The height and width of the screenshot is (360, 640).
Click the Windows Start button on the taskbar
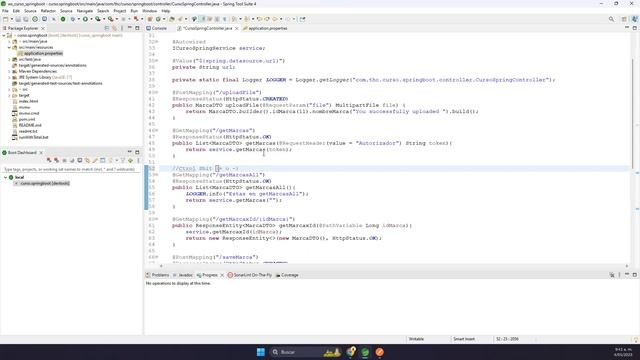(x=260, y=352)
